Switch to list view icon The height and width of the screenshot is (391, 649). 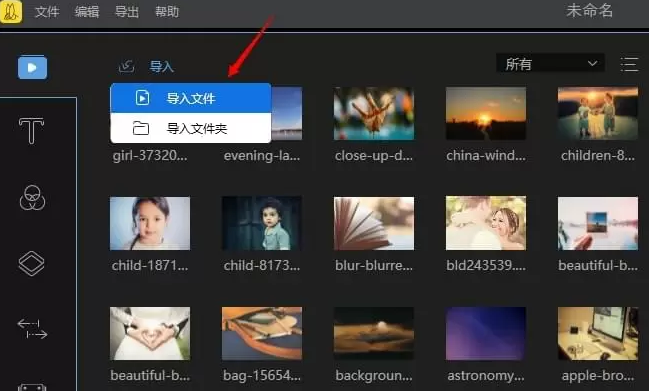tap(629, 65)
